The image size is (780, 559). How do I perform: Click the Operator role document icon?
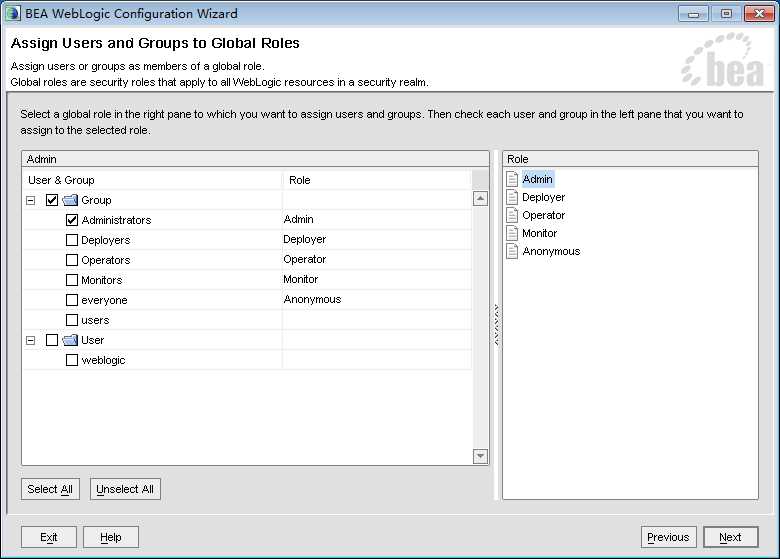pos(512,215)
